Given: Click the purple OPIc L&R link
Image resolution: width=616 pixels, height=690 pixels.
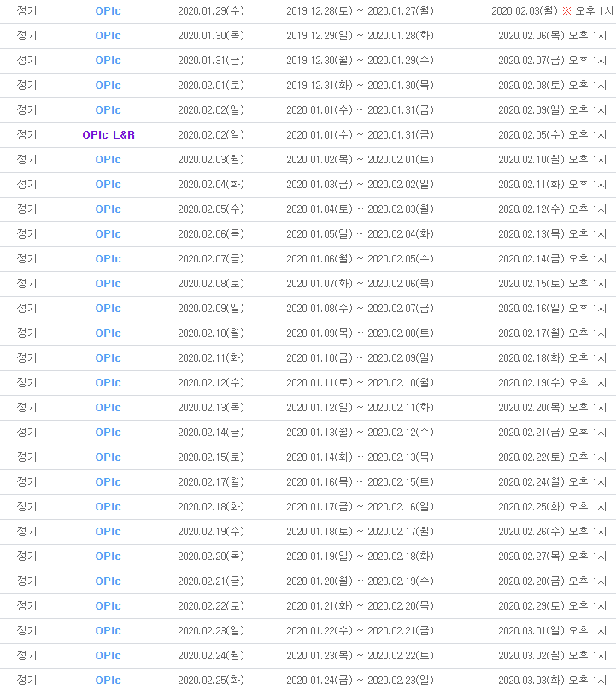Looking at the screenshot, I should (x=109, y=134).
